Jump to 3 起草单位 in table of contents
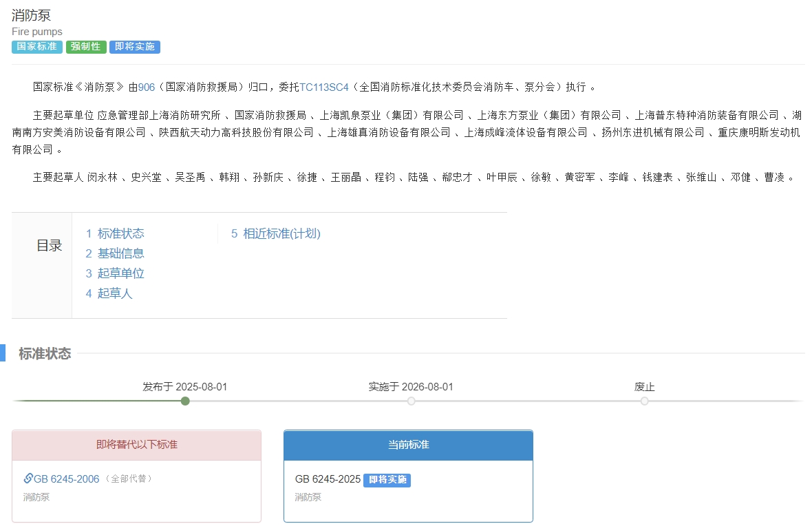The height and width of the screenshot is (526, 812). tap(115, 273)
